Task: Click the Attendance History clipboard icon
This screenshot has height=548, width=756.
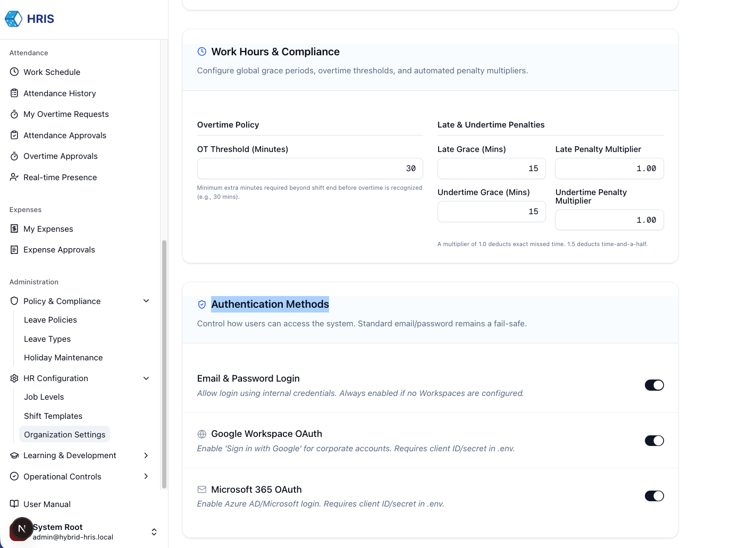Action: (14, 93)
